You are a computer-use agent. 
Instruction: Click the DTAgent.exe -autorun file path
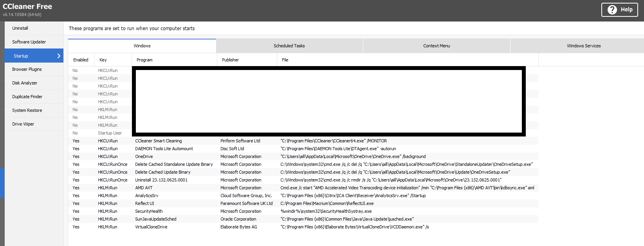tap(338, 149)
